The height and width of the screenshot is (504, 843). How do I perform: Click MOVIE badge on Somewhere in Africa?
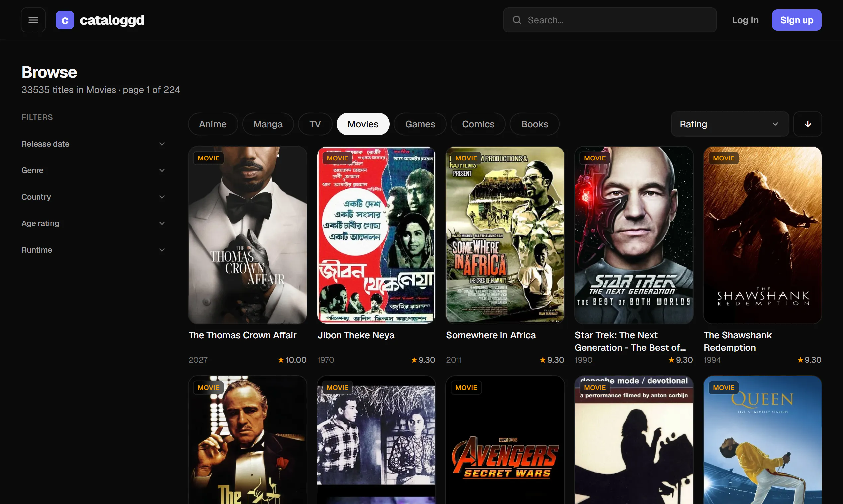[466, 158]
